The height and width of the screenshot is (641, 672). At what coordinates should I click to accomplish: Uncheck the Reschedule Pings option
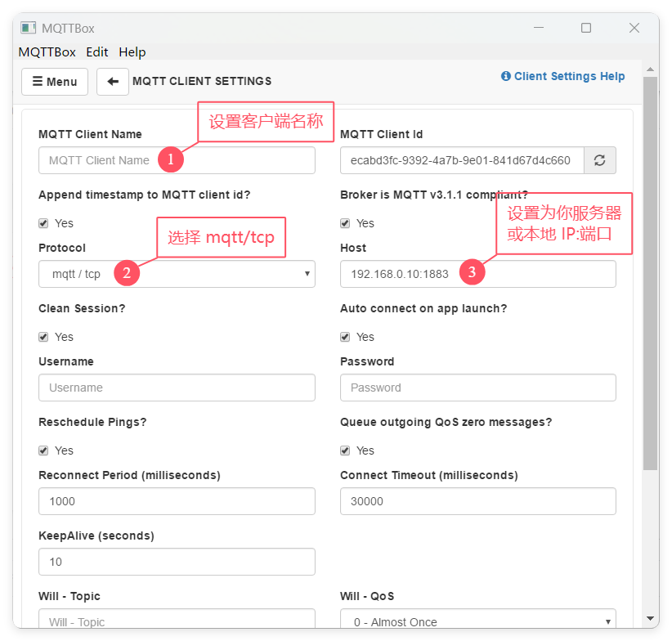point(43,450)
